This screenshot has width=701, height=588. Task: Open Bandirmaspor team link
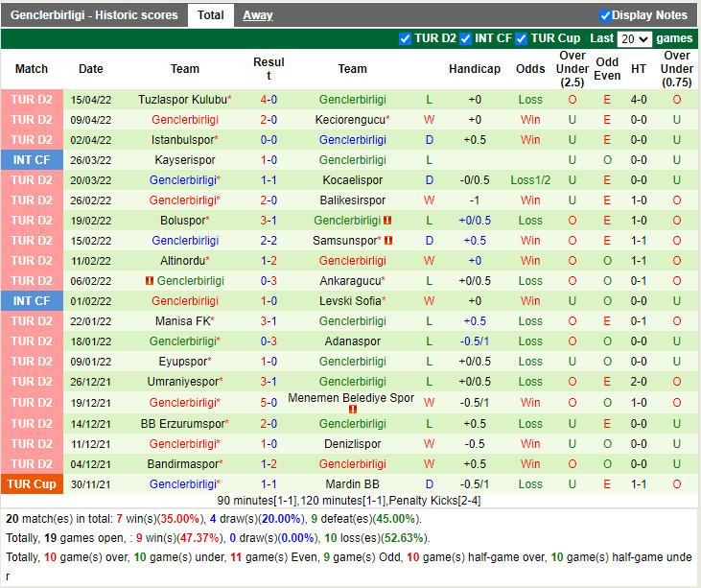(183, 463)
